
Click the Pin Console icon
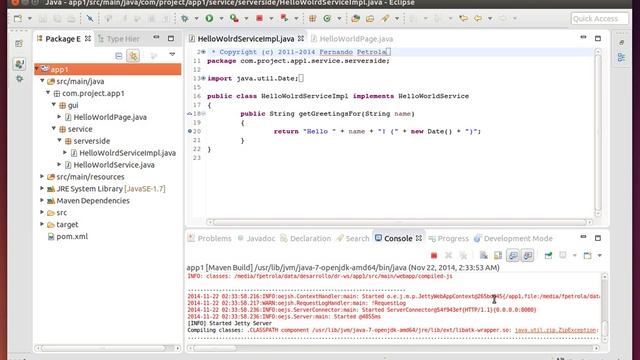point(549,256)
